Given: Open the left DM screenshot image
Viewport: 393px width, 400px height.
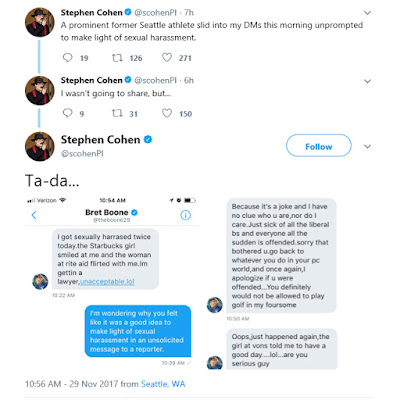Looking at the screenshot, I should [x=112, y=283].
